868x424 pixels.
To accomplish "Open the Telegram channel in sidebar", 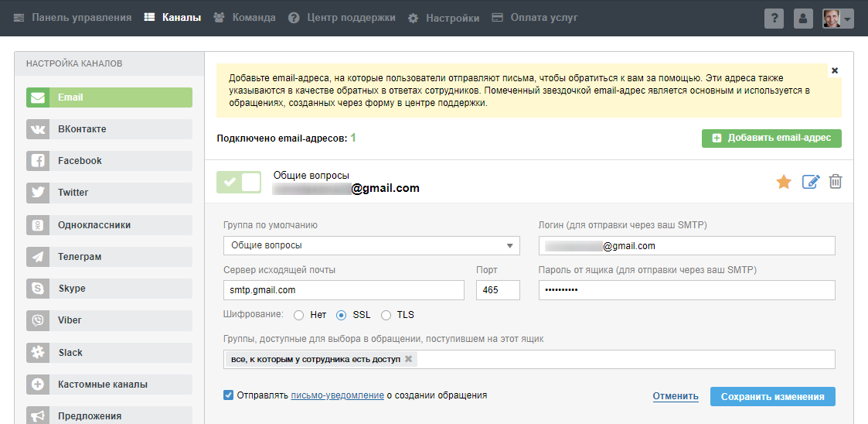I will [109, 257].
